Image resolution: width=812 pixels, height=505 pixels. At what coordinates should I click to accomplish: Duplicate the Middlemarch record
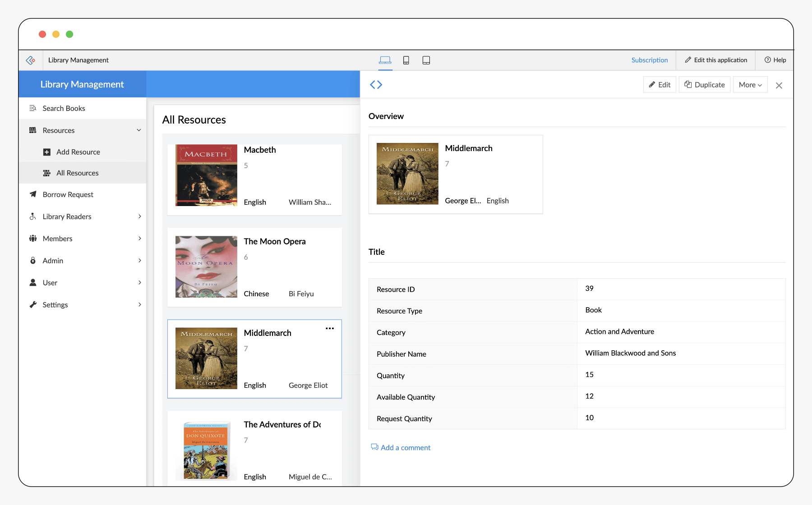[704, 85]
